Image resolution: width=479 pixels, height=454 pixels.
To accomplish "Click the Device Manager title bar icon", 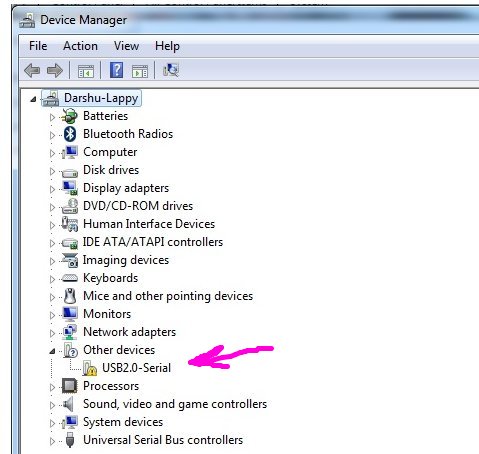I will click(27, 20).
